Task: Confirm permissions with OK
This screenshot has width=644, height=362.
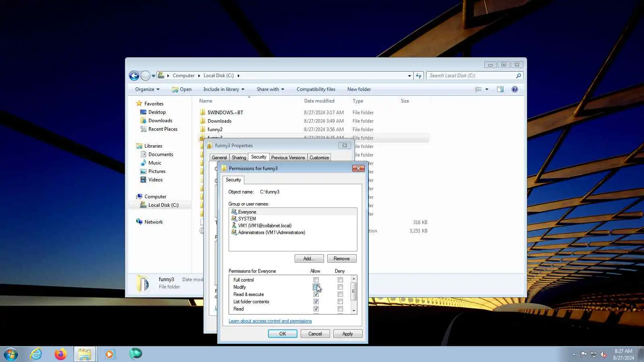Action: pos(283,334)
